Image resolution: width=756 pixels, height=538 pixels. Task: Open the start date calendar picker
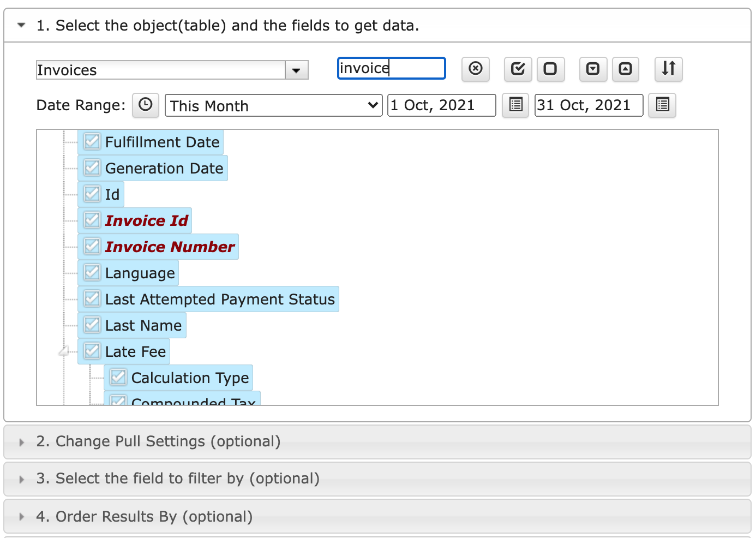coord(515,105)
